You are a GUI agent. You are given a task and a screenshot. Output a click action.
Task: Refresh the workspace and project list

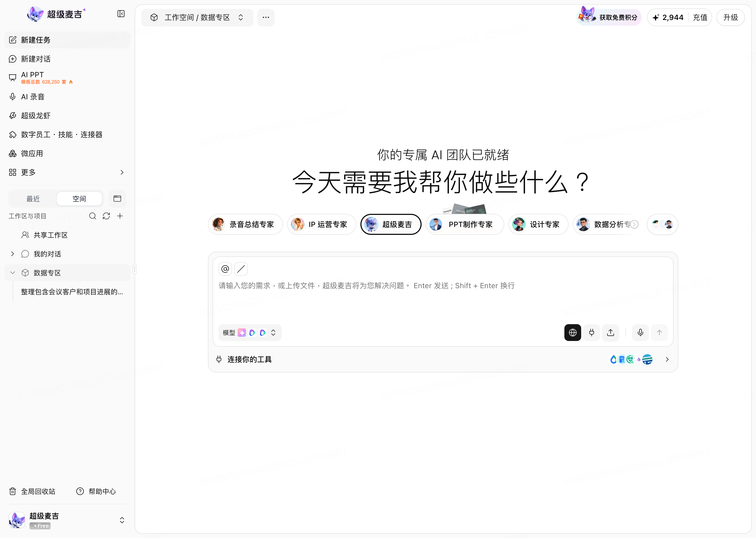click(106, 216)
